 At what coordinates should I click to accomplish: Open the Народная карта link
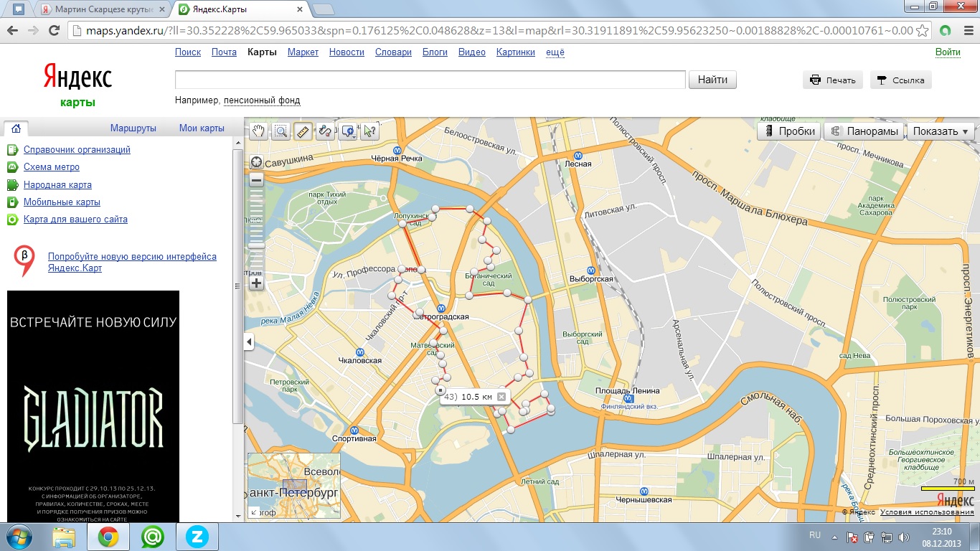pos(57,185)
